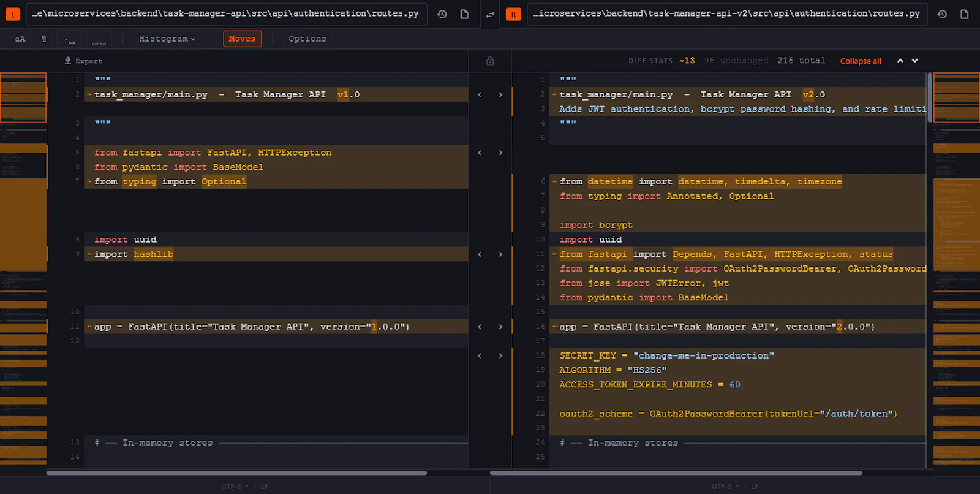Click the right file path field
This screenshot has height=494, width=980.
(x=727, y=13)
